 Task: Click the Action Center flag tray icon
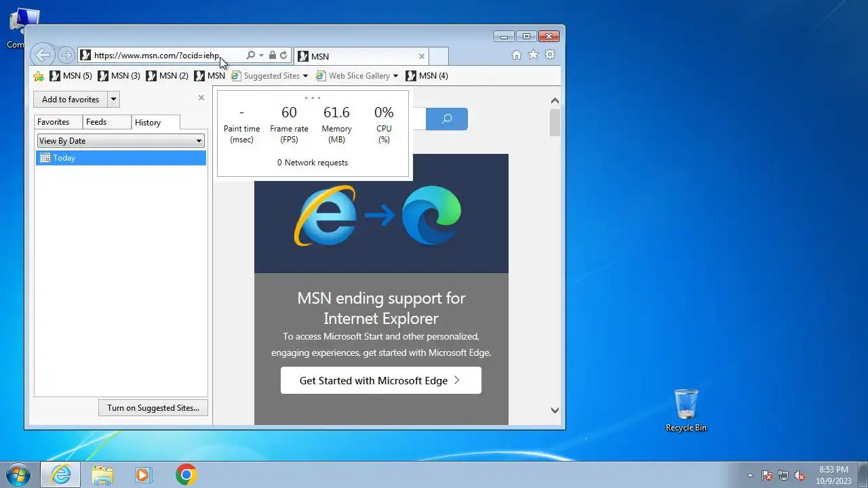(x=767, y=475)
